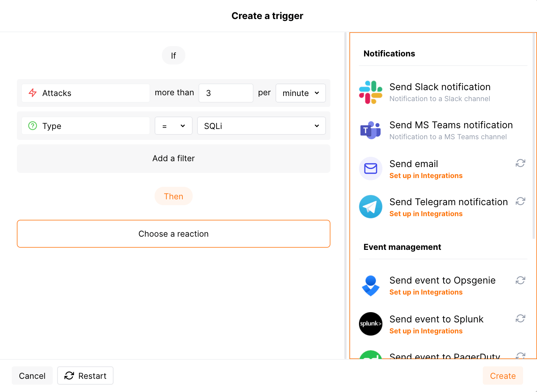Click the refresh icon beside Send email
Image resolution: width=537 pixels, height=392 pixels.
click(x=521, y=163)
